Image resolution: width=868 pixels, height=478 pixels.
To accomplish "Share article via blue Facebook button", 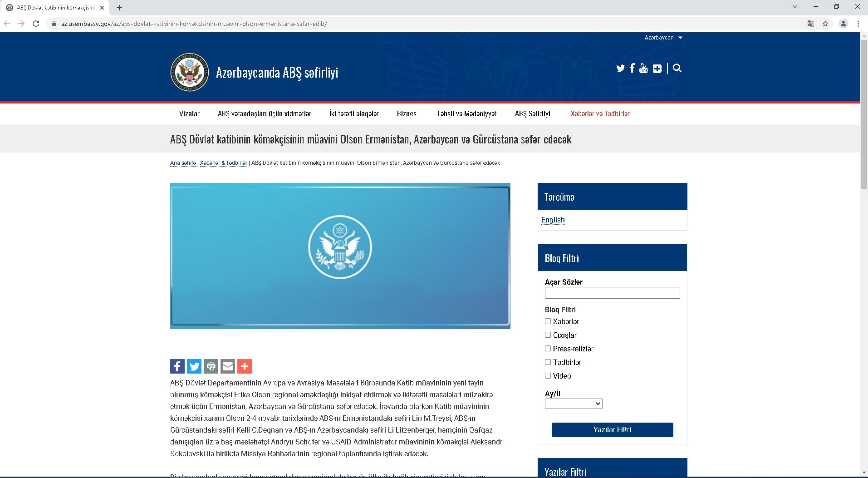I will tap(177, 366).
